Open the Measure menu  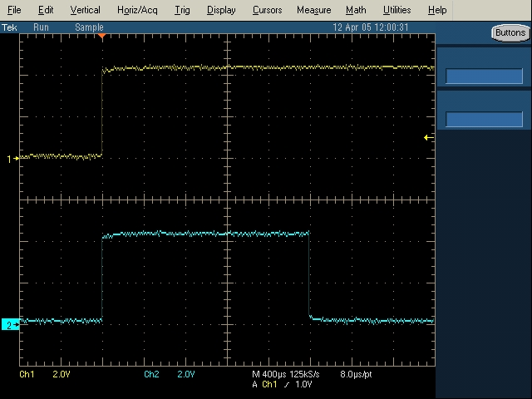click(x=313, y=10)
